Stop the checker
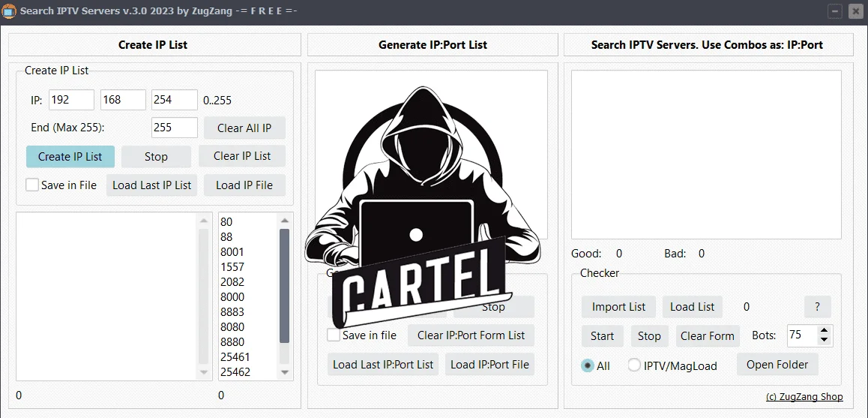This screenshot has width=868, height=418. [649, 336]
